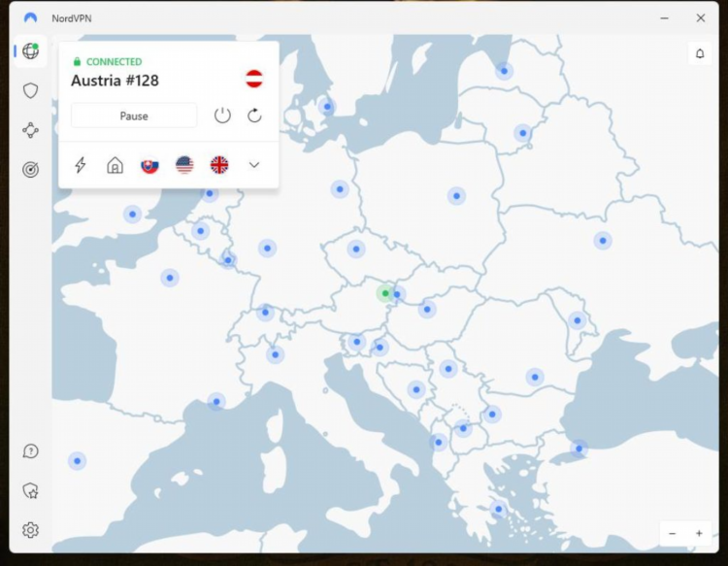The width and height of the screenshot is (728, 566).
Task: Select the Poland server pin
Action: tap(456, 196)
